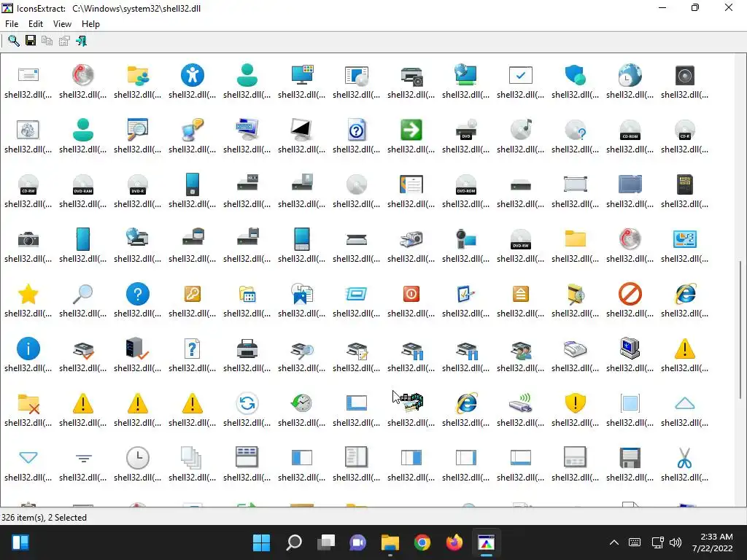Open the Edit menu
Screen dimensions: 747x560
click(x=36, y=24)
